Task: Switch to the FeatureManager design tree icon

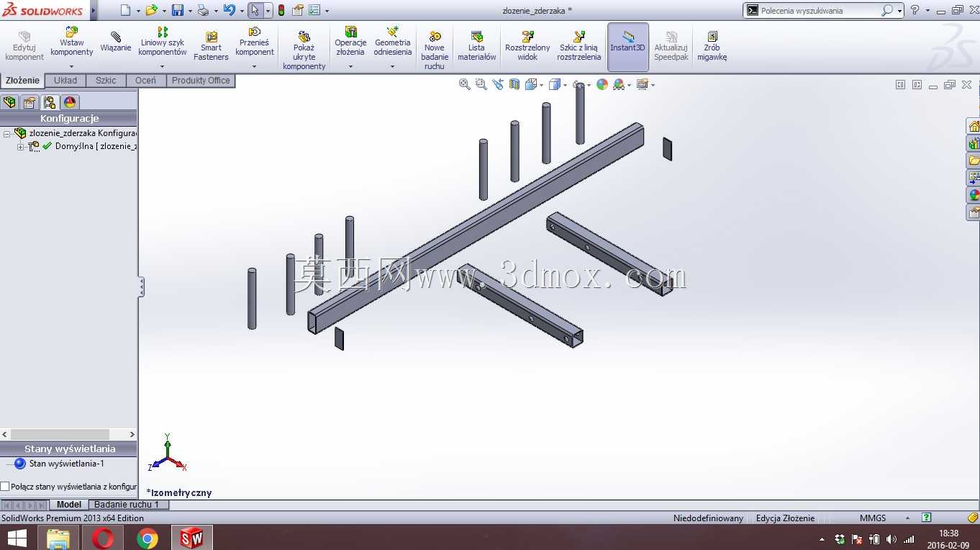Action: (x=9, y=102)
